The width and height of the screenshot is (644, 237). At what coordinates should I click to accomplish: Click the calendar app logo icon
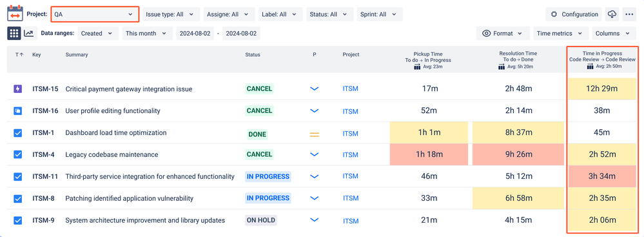point(15,14)
